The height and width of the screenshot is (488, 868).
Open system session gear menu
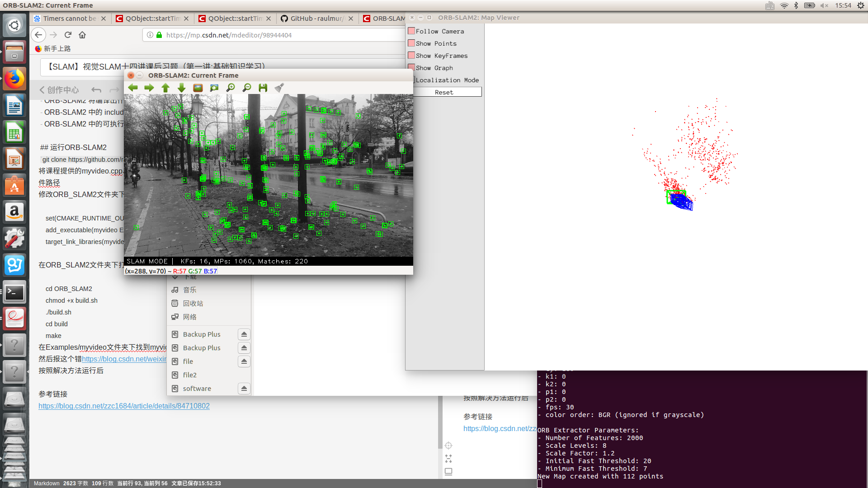(x=861, y=5)
